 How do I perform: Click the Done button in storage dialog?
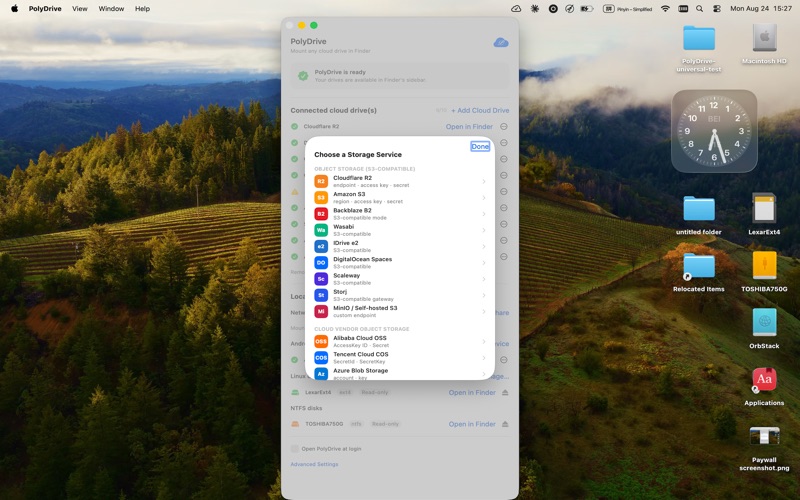coord(480,146)
